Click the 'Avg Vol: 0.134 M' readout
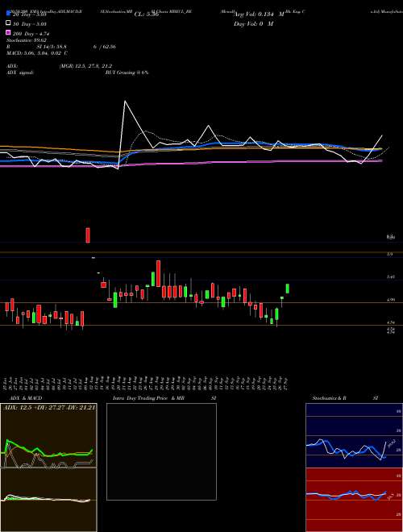Screen dimensions: 403x532 pos(259,15)
